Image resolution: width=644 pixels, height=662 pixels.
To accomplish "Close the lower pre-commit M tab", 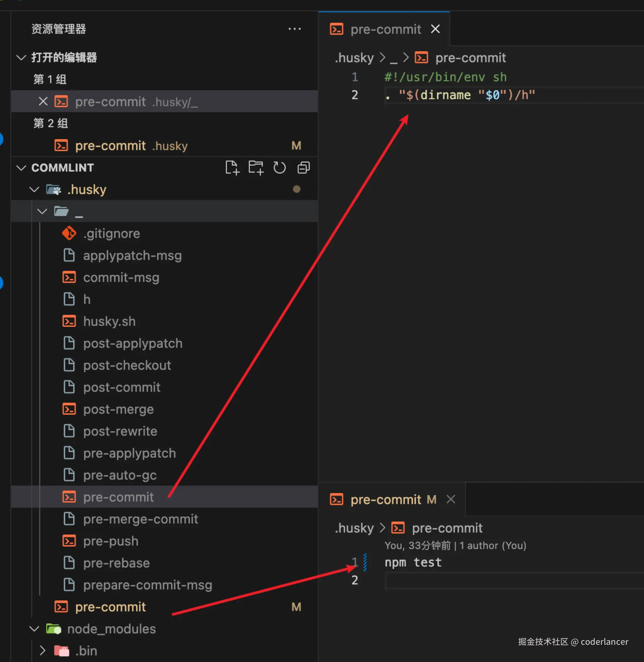I will coord(451,500).
